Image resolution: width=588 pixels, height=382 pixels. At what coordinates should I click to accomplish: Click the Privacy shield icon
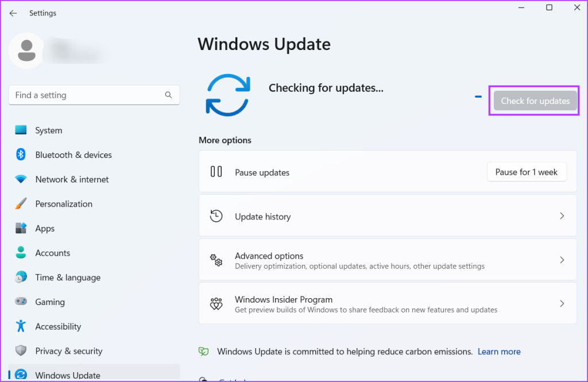point(21,350)
